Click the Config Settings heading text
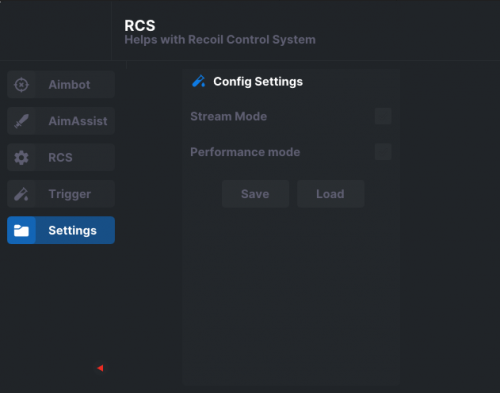 [258, 82]
